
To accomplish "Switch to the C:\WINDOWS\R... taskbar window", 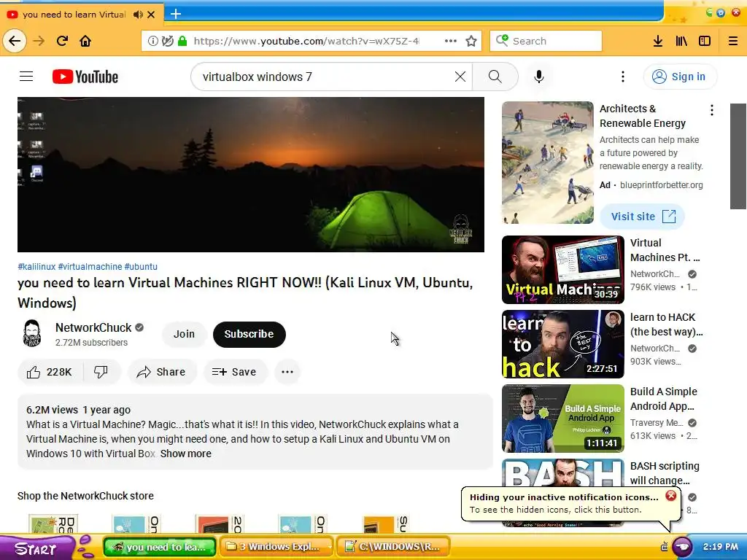I will [x=393, y=547].
